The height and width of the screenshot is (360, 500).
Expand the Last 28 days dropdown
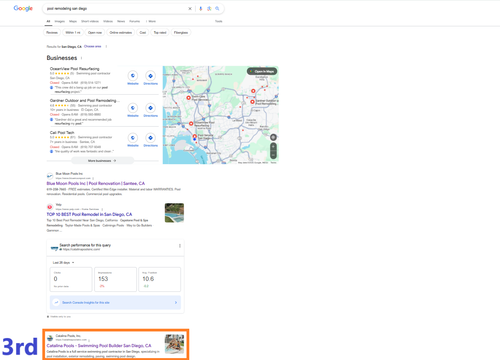pyautogui.click(x=63, y=263)
